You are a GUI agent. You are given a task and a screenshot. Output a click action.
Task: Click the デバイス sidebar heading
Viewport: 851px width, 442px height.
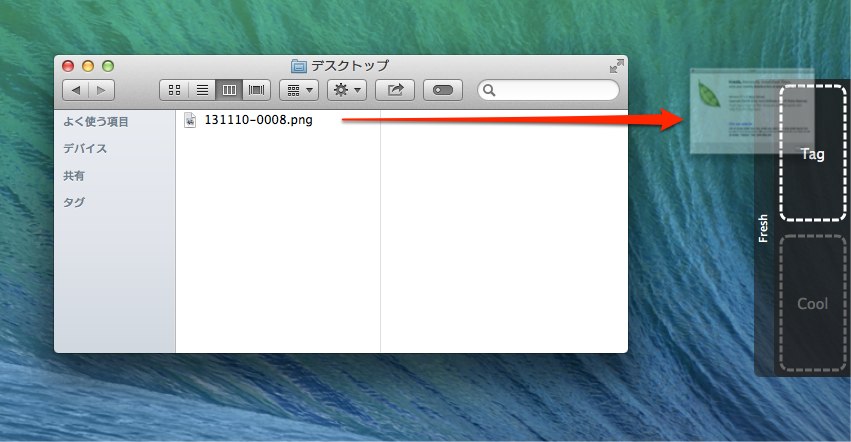pyautogui.click(x=85, y=148)
